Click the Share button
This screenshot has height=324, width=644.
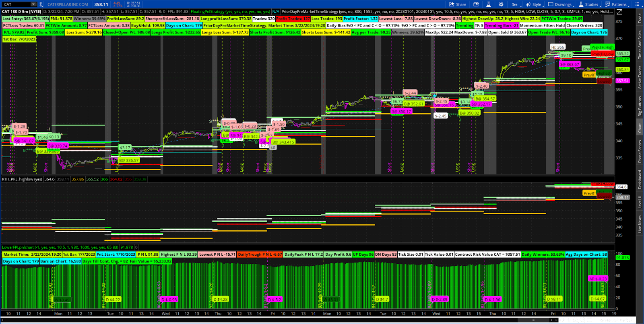pos(458,4)
